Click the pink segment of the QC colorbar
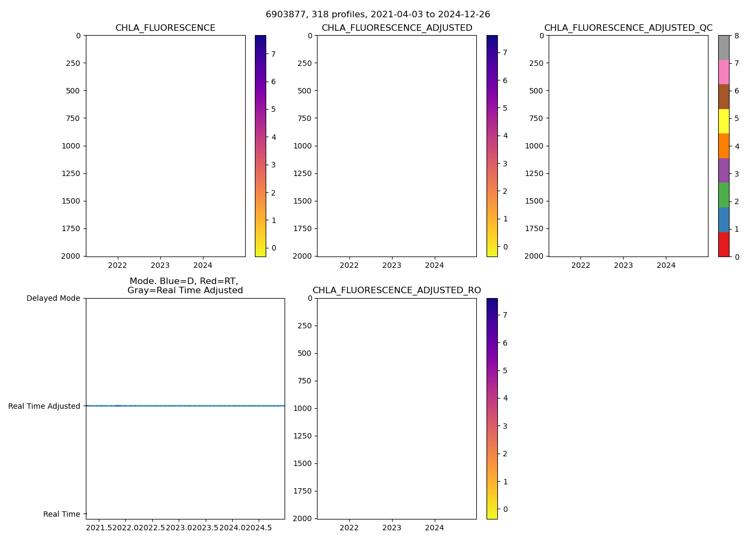756x540 pixels. (x=724, y=72)
